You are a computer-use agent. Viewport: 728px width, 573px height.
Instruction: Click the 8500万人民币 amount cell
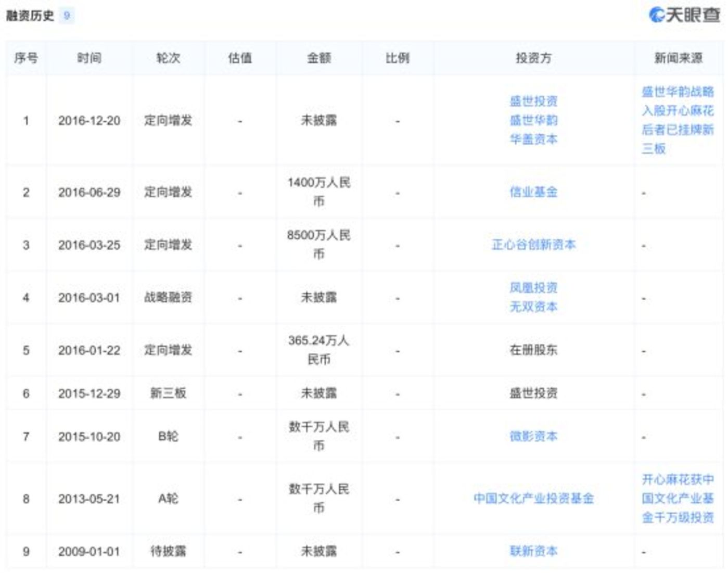tap(319, 245)
